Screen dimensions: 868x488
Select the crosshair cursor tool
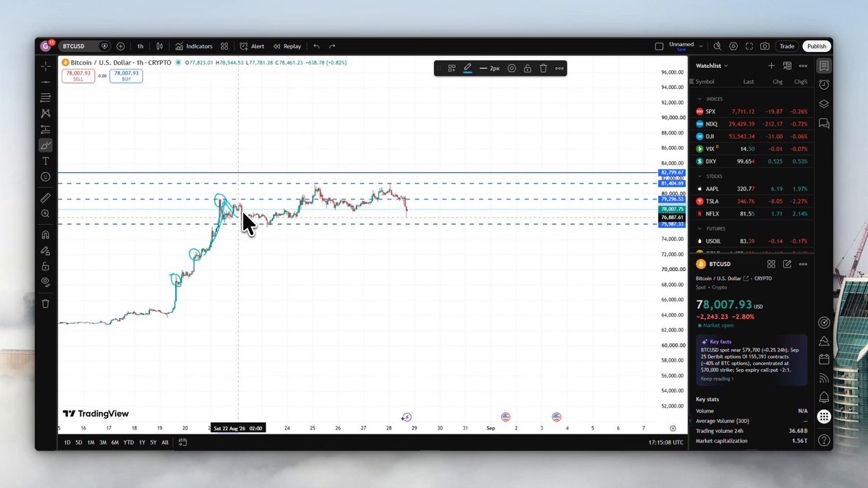[x=46, y=66]
